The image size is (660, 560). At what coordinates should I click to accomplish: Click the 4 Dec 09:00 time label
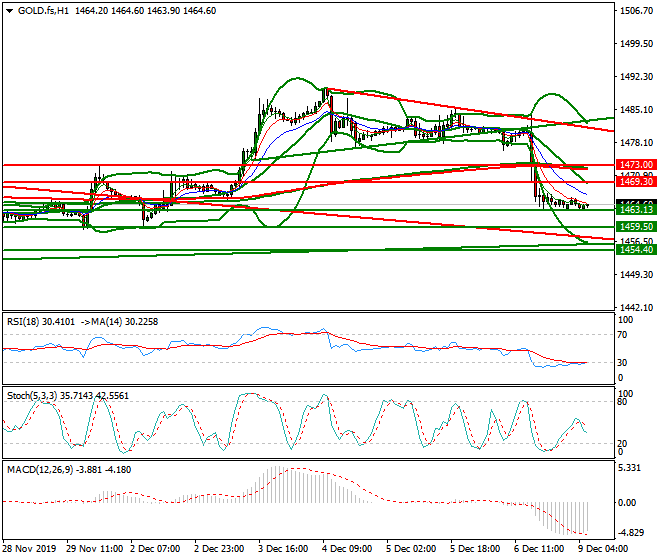click(x=347, y=549)
